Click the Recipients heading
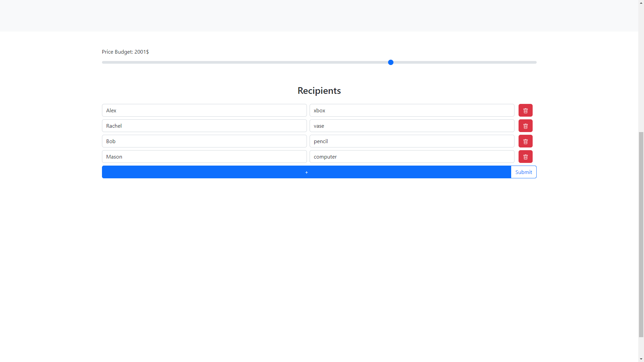The width and height of the screenshot is (644, 362). tap(319, 90)
